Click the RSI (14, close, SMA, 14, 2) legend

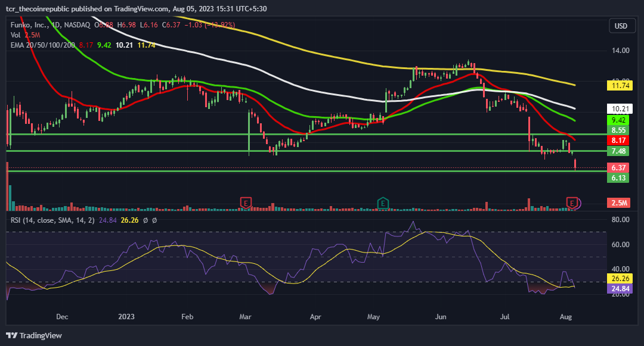tap(52, 220)
